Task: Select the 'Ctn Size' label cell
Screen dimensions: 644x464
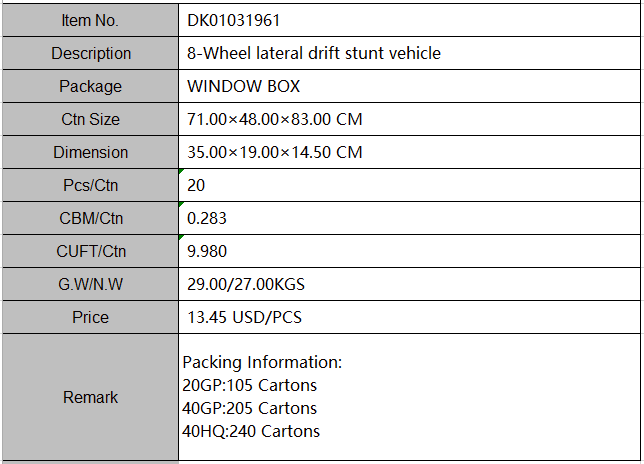Action: [90, 119]
